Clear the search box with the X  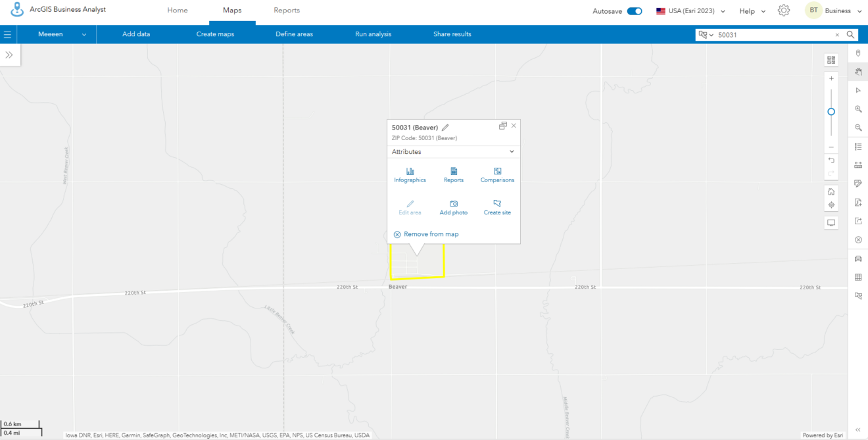click(x=837, y=35)
